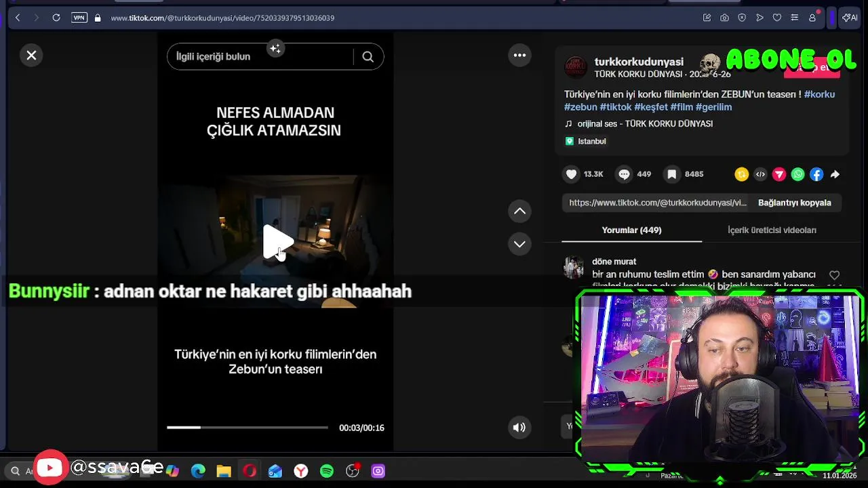Open commenter 'döne murat' profile name

pyautogui.click(x=614, y=262)
